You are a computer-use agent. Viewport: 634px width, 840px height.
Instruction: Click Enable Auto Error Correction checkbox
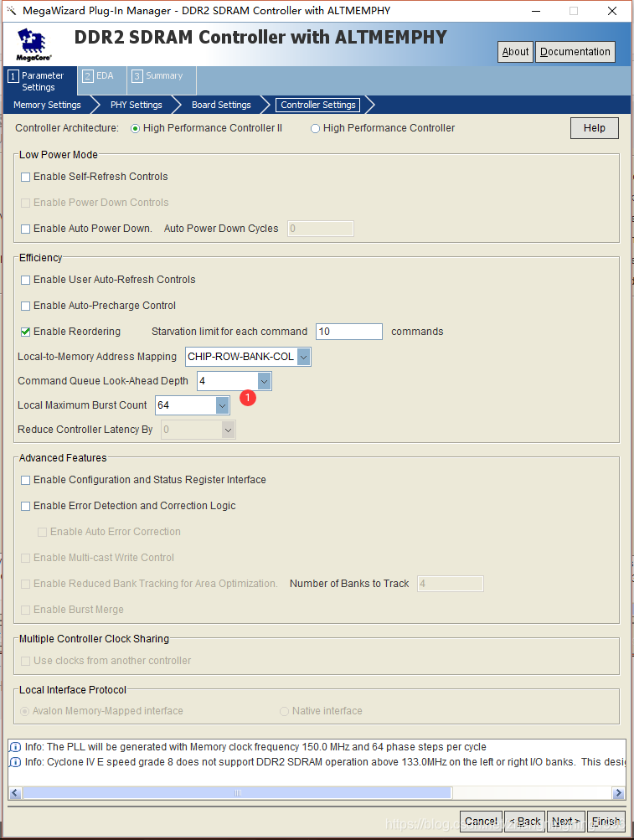point(42,532)
